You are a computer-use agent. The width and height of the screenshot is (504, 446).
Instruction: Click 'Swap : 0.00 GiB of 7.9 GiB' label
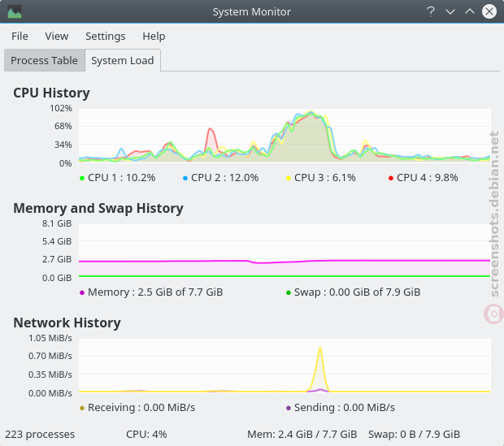[x=358, y=292]
